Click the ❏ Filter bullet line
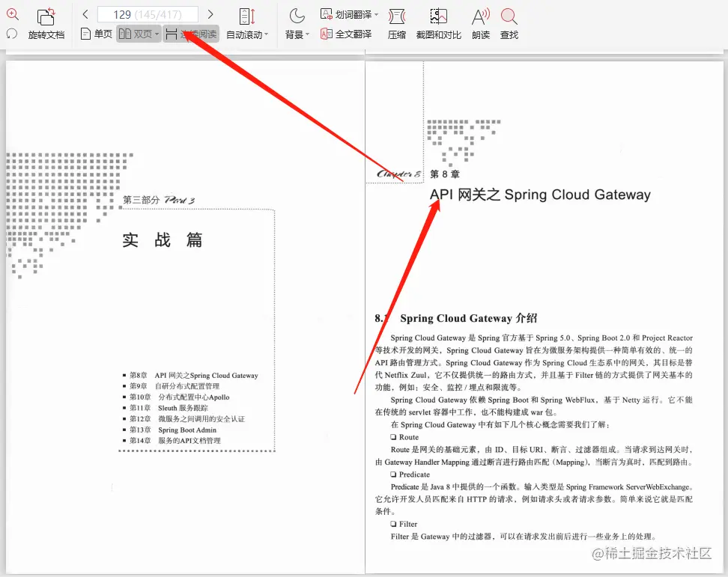Image resolution: width=728 pixels, height=577 pixels. [x=404, y=524]
